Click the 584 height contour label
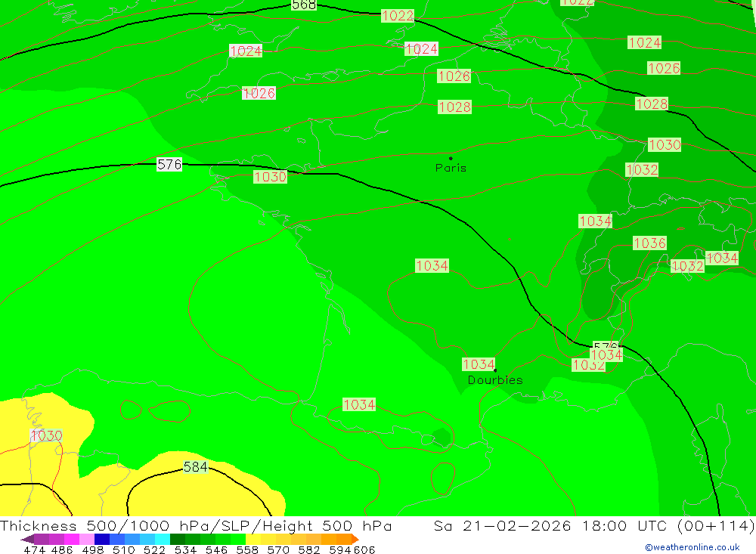Image resolution: width=756 pixels, height=554 pixels. (195, 467)
